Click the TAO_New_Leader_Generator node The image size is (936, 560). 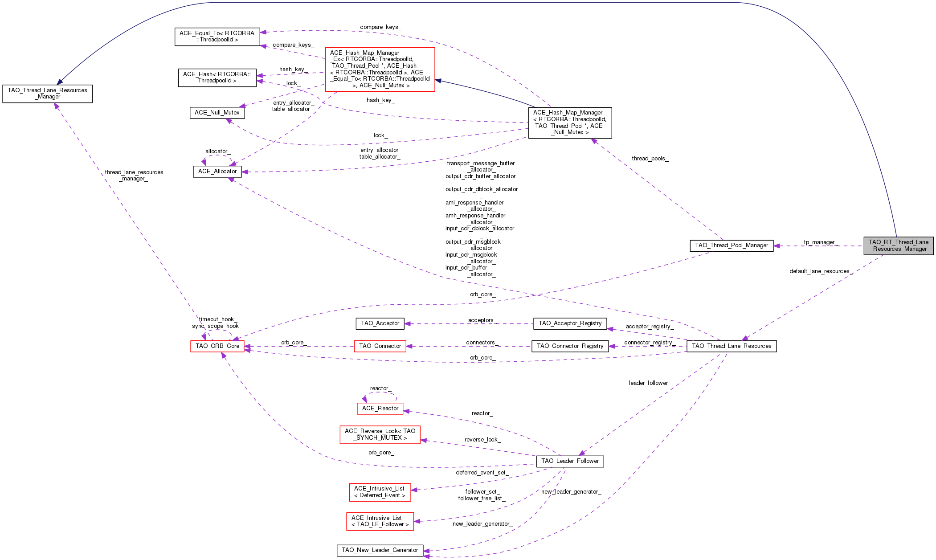pyautogui.click(x=380, y=550)
